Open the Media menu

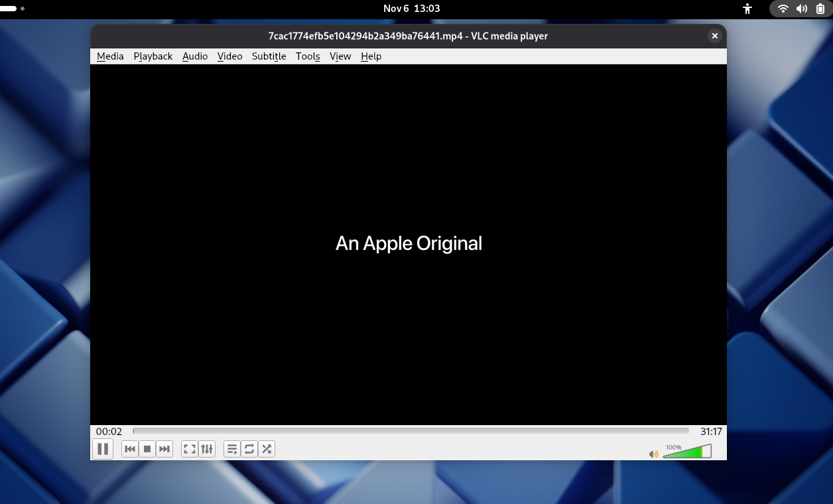coord(110,56)
